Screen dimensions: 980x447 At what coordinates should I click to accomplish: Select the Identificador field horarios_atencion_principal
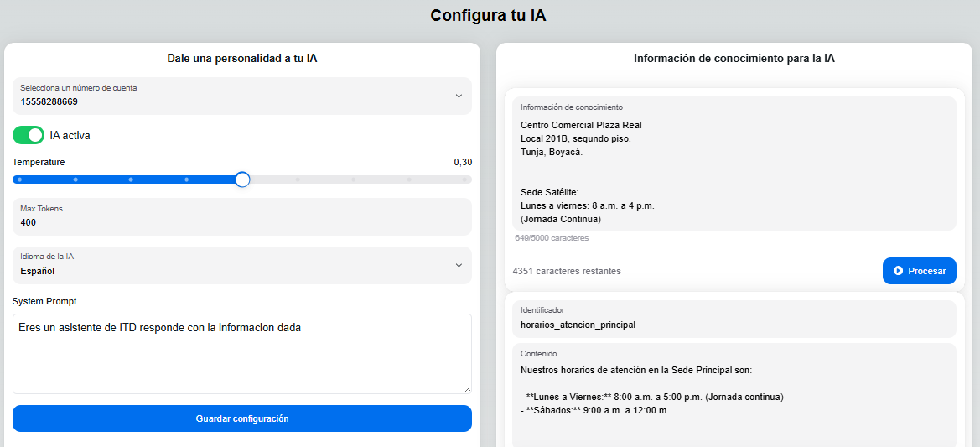click(734, 324)
